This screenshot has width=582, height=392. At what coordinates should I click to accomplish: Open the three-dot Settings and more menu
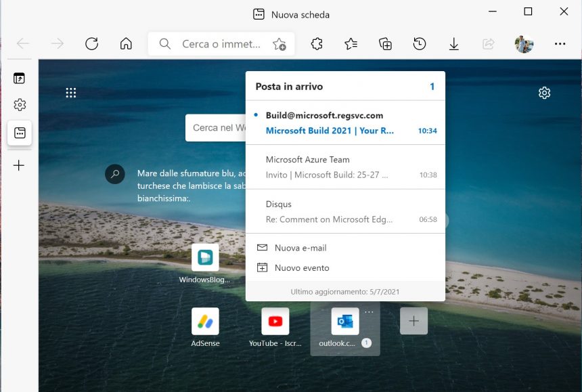(x=560, y=44)
